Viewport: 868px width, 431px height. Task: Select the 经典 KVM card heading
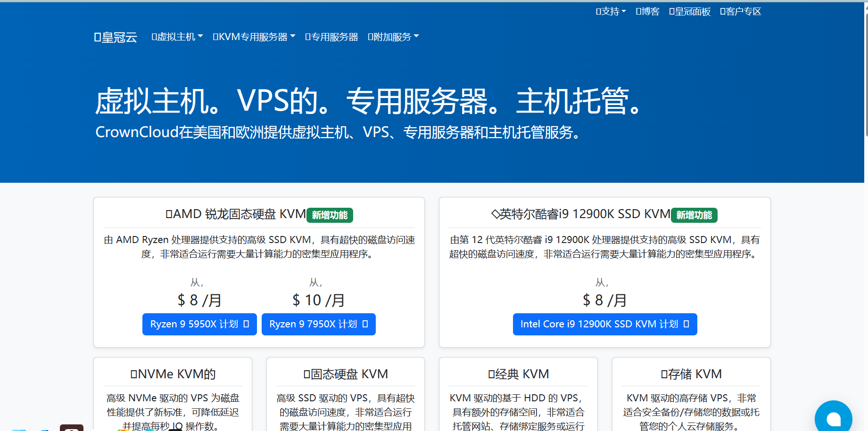point(518,374)
